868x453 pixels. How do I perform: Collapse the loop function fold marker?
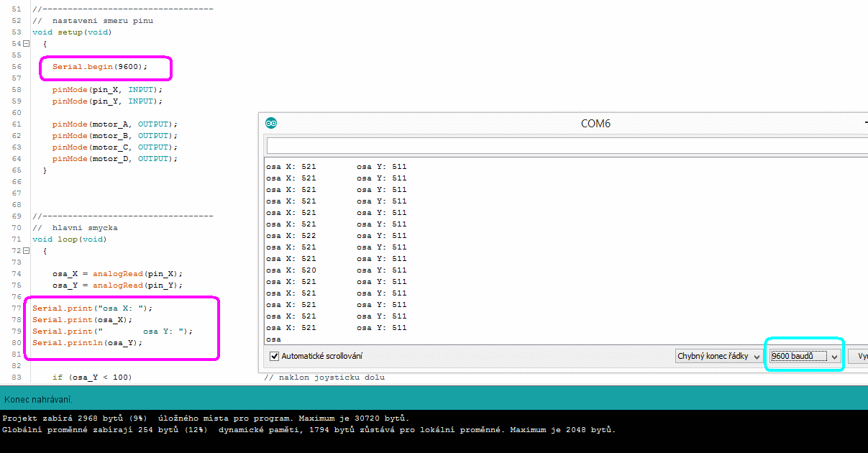coord(26,251)
